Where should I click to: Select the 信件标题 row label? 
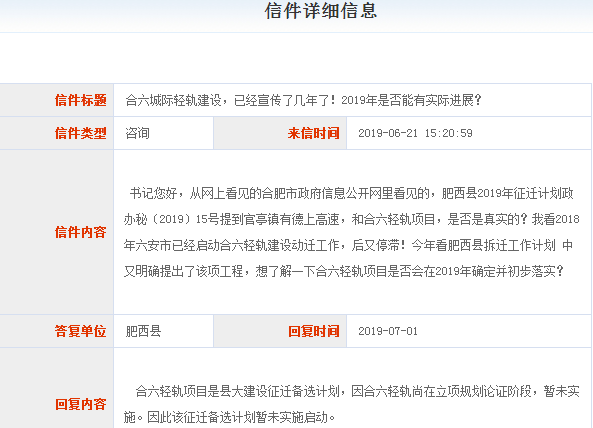tap(81, 100)
